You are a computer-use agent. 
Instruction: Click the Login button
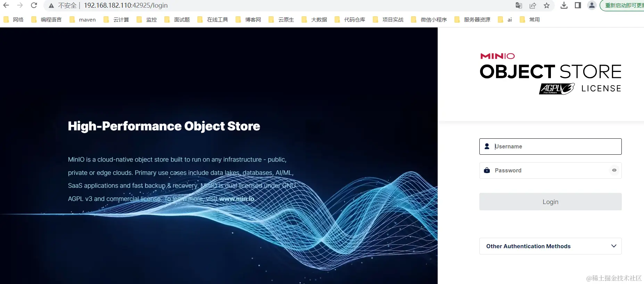tap(550, 202)
